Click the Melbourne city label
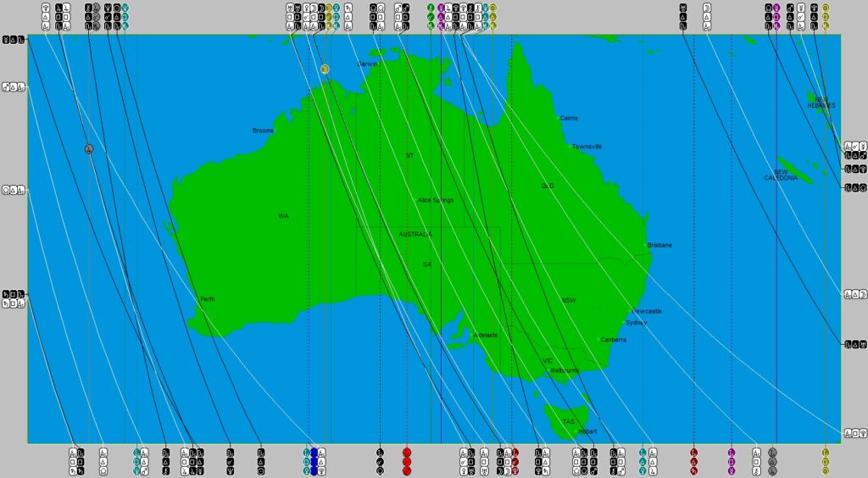This screenshot has width=868, height=478. tap(564, 370)
